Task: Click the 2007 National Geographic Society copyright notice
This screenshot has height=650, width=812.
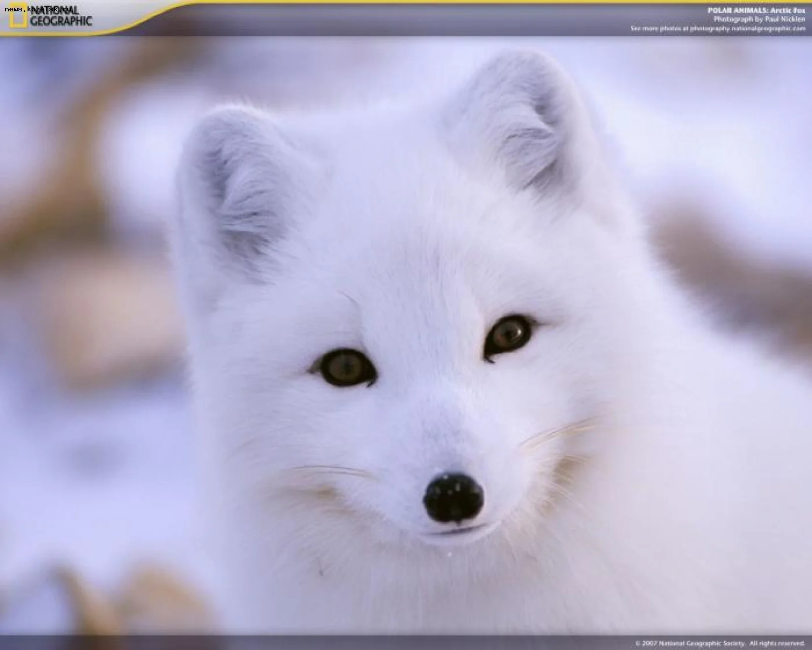Action: click(x=690, y=643)
